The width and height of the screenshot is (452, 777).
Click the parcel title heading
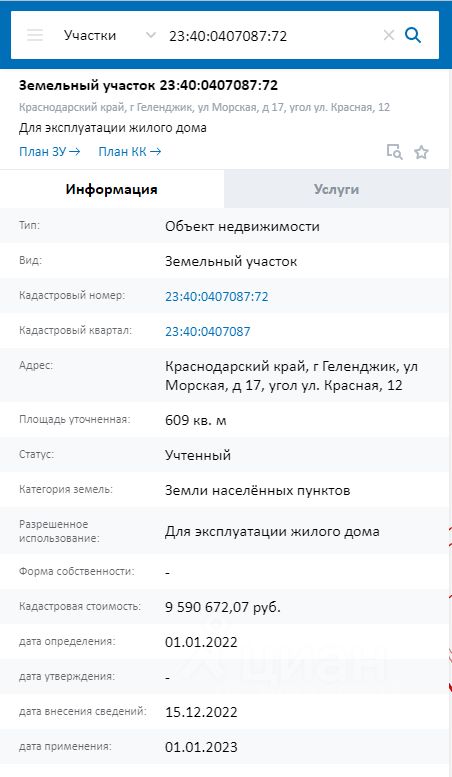click(148, 85)
